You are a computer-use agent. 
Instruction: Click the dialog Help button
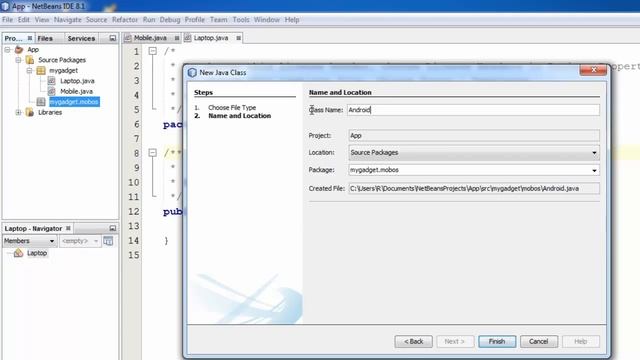581,341
